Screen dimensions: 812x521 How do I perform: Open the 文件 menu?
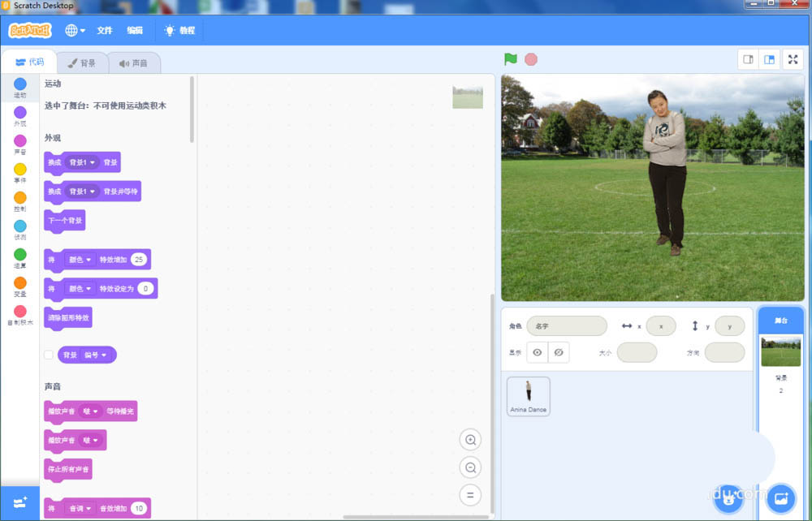(x=105, y=30)
